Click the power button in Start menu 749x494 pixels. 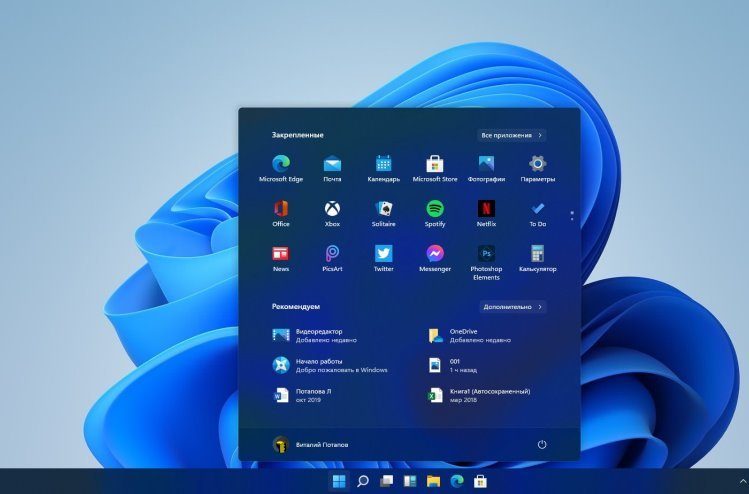542,444
